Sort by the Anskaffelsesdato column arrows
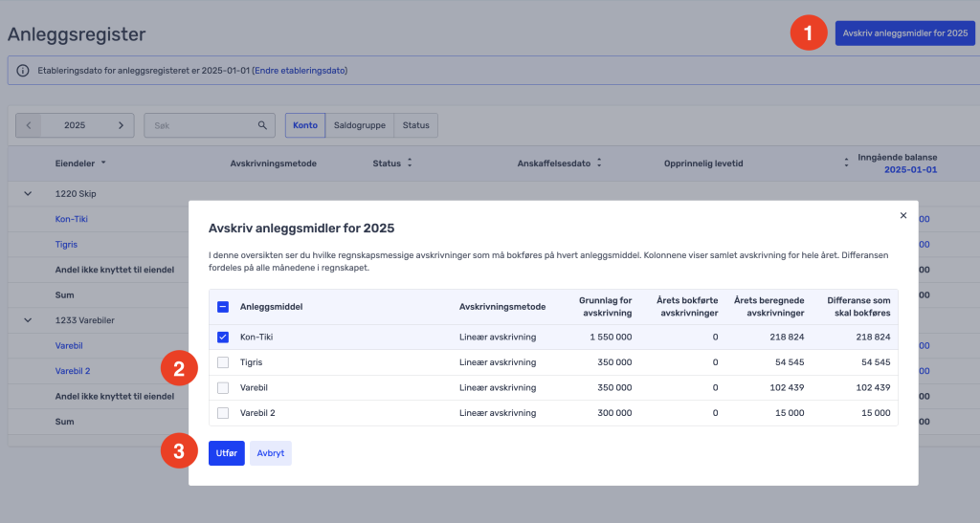980x523 pixels. [599, 163]
